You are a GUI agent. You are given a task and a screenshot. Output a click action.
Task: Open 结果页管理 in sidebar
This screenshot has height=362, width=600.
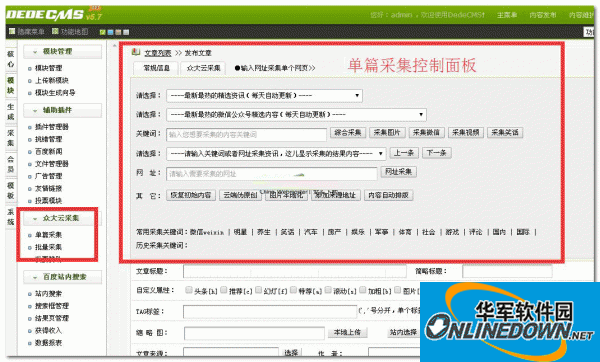point(52,318)
